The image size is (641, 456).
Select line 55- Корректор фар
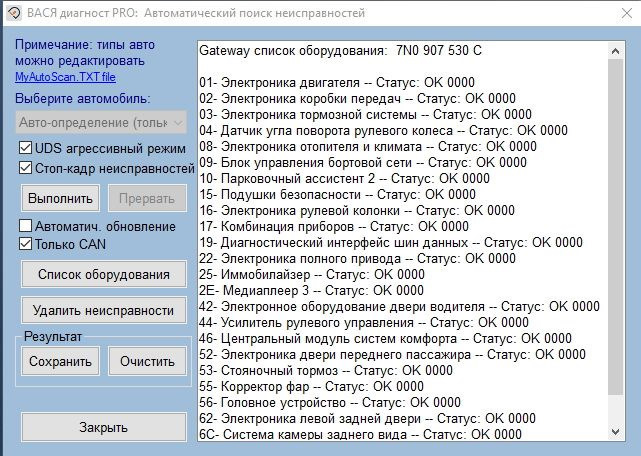(x=312, y=386)
